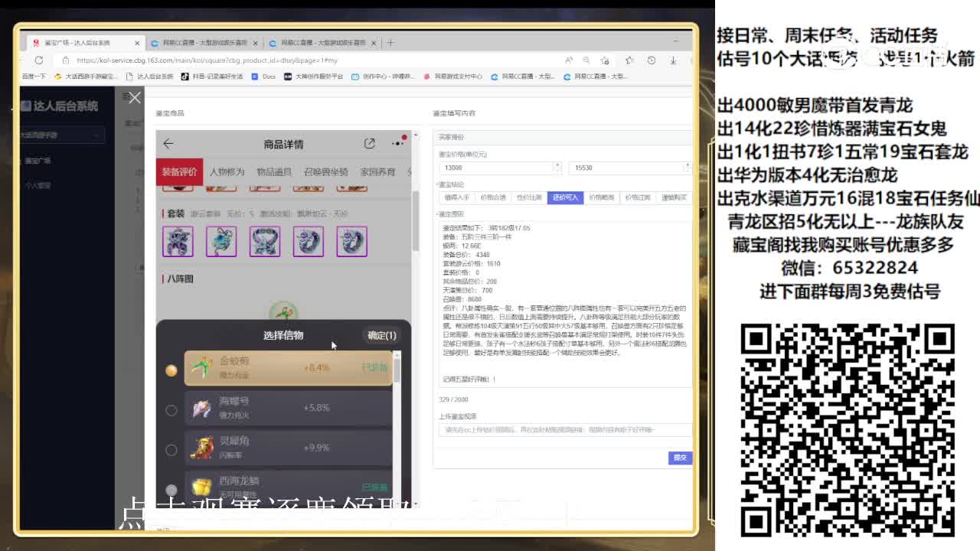Open the 百度一下 bookmark
This screenshot has width=980, height=551.
[x=34, y=77]
